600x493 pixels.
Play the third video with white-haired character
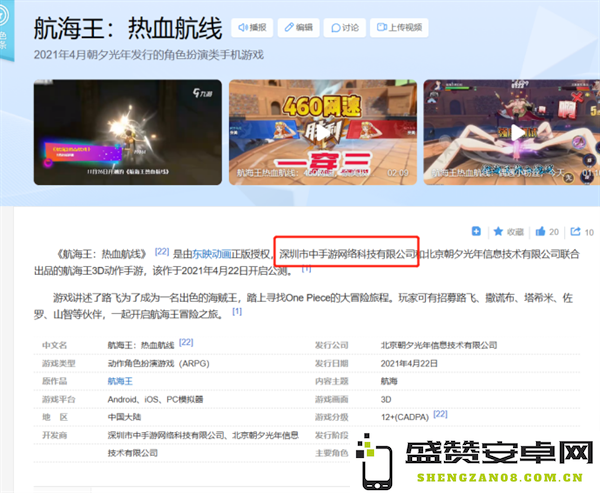pyautogui.click(x=512, y=132)
